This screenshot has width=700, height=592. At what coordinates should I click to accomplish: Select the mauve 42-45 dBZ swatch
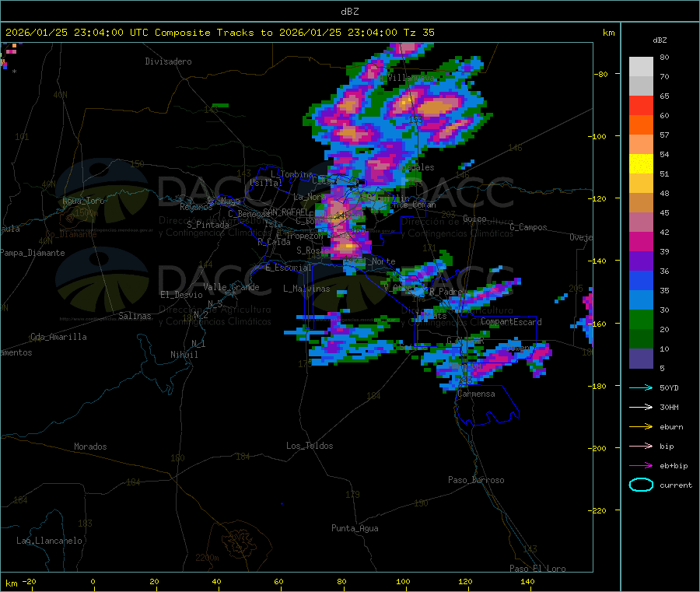[641, 222]
